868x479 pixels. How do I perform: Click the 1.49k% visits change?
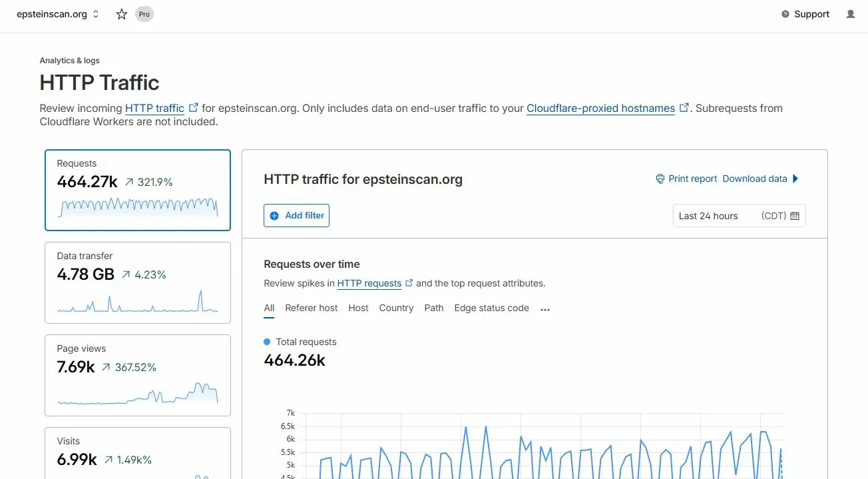(x=127, y=460)
